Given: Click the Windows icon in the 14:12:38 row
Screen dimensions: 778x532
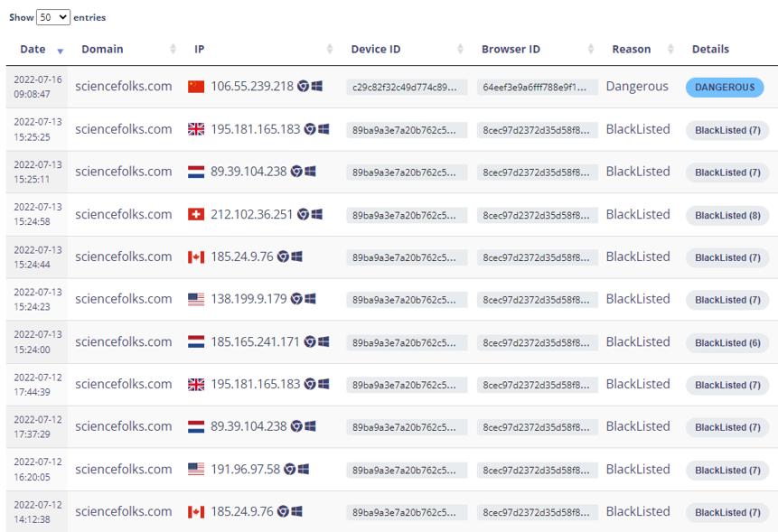Looking at the screenshot, I should pyautogui.click(x=296, y=511).
